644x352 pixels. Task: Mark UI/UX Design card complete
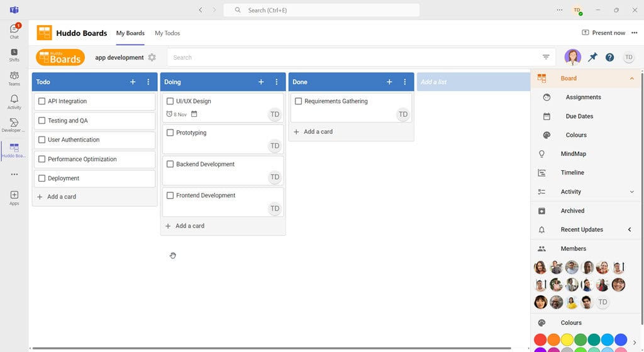point(170,101)
